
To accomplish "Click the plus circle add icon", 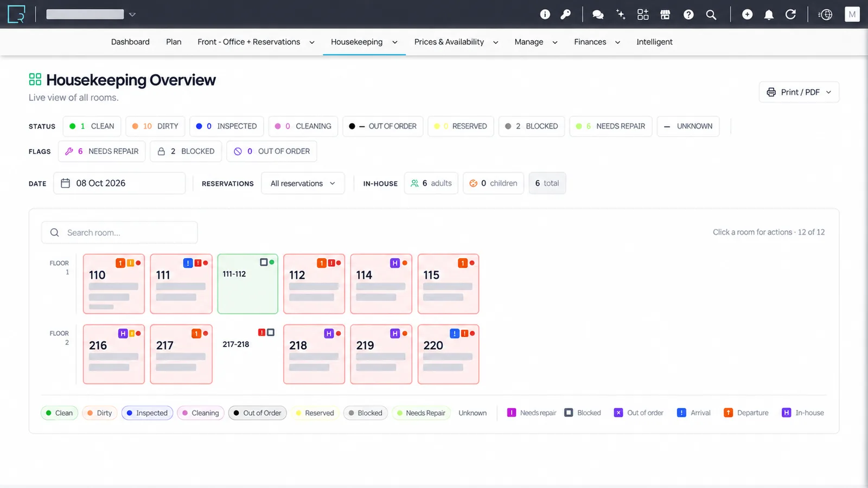I will (x=747, y=15).
